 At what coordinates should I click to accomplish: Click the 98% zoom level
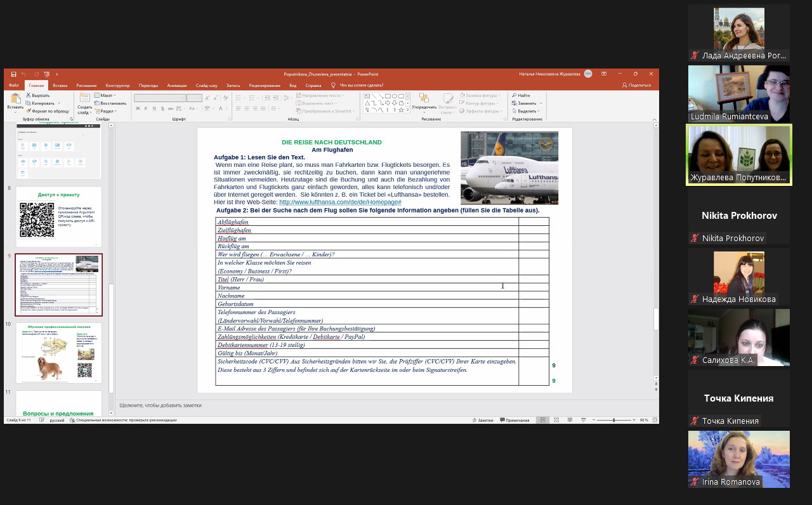[643, 420]
